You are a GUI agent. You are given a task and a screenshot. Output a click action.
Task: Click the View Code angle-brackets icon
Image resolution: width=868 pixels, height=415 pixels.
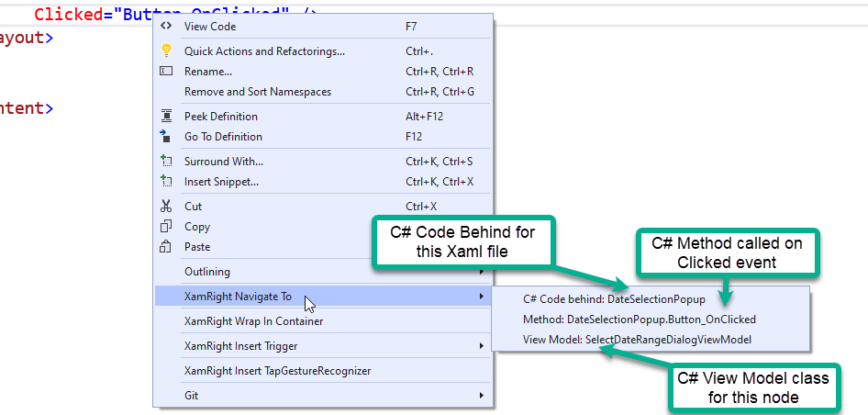pos(166,26)
